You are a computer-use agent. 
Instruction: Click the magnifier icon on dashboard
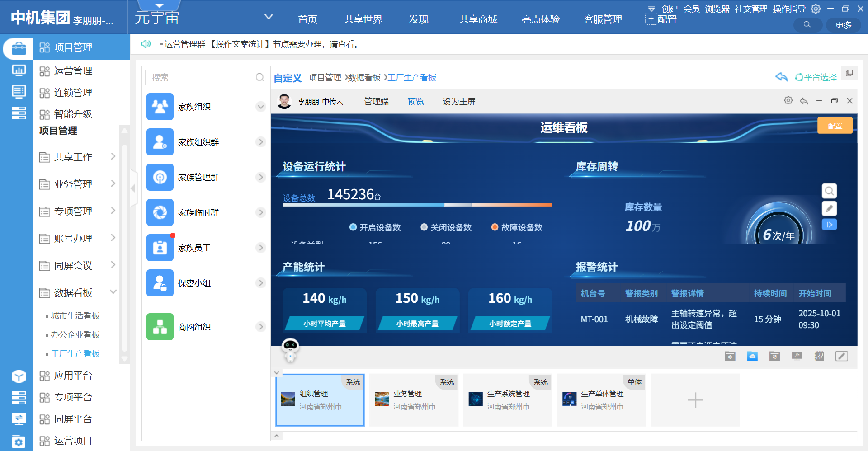coord(829,191)
